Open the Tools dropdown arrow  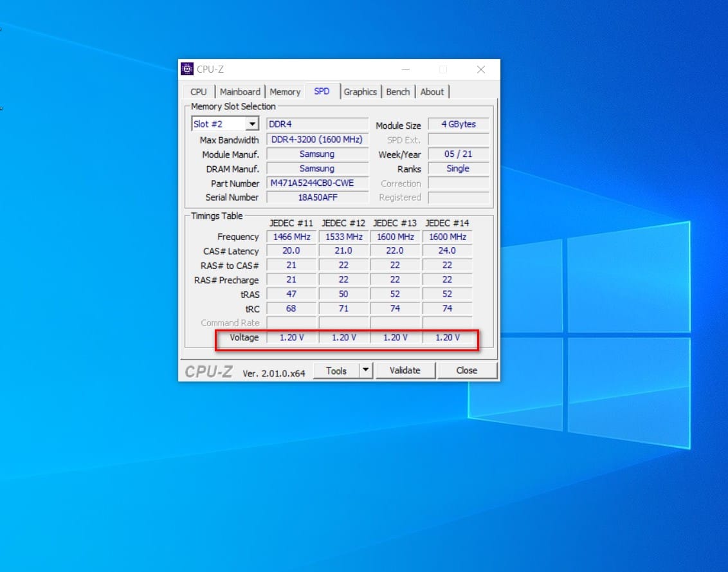[366, 371]
